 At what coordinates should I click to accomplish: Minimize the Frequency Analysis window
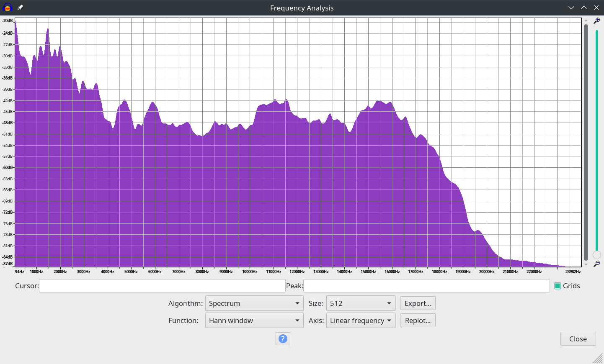coord(571,8)
